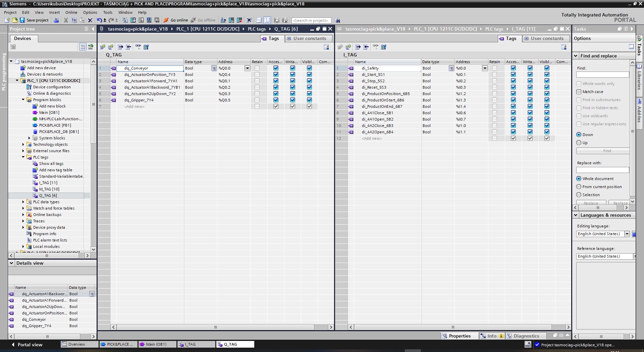Open the Editing language dropdown

click(x=627, y=234)
